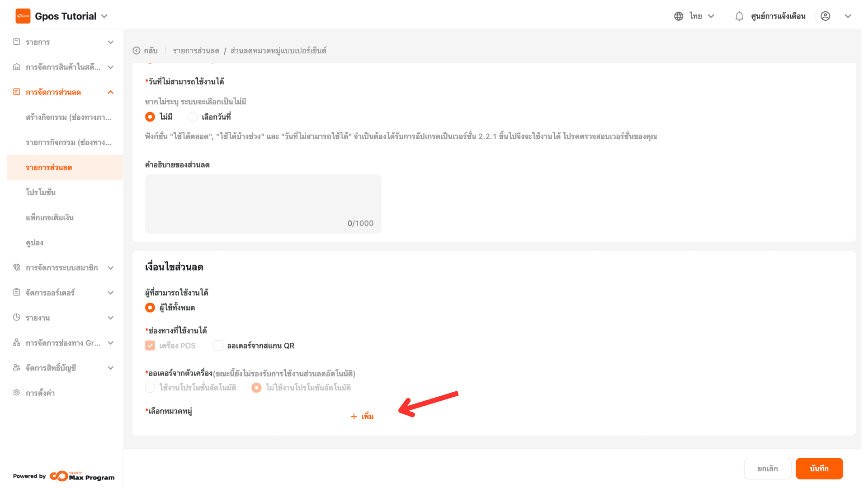Enable the ออเดอร์จากสแกน QR checkbox

tap(218, 346)
